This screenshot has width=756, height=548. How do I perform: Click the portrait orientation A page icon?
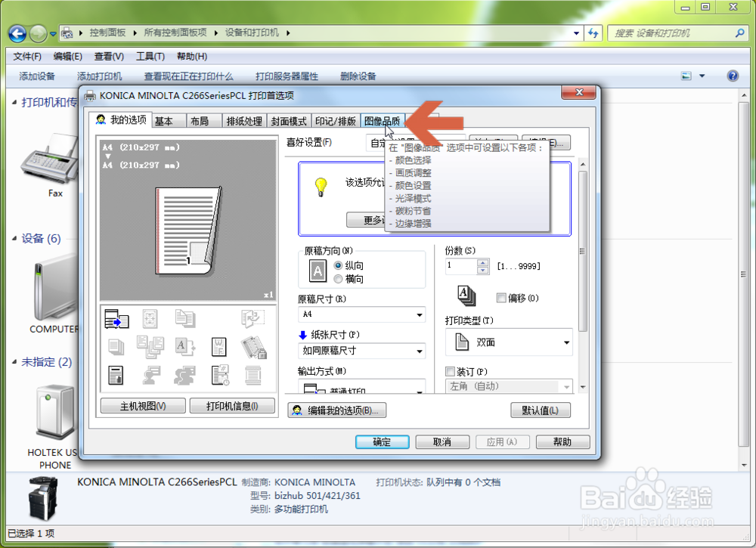click(x=318, y=271)
